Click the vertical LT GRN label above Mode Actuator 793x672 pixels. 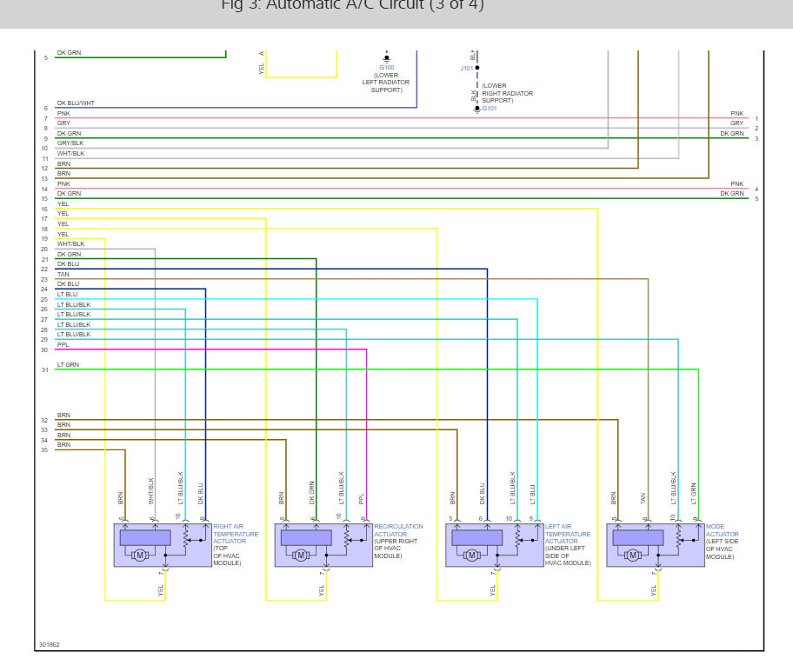[x=693, y=494]
